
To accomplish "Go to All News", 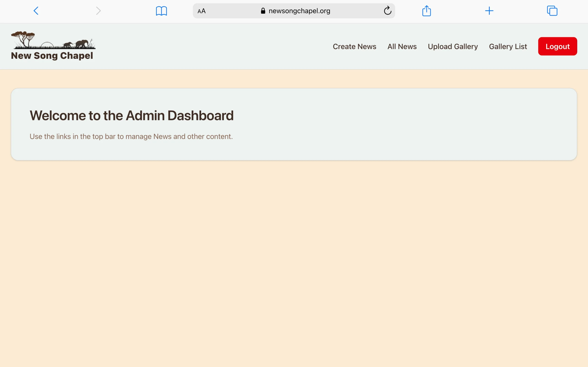I will click(402, 46).
